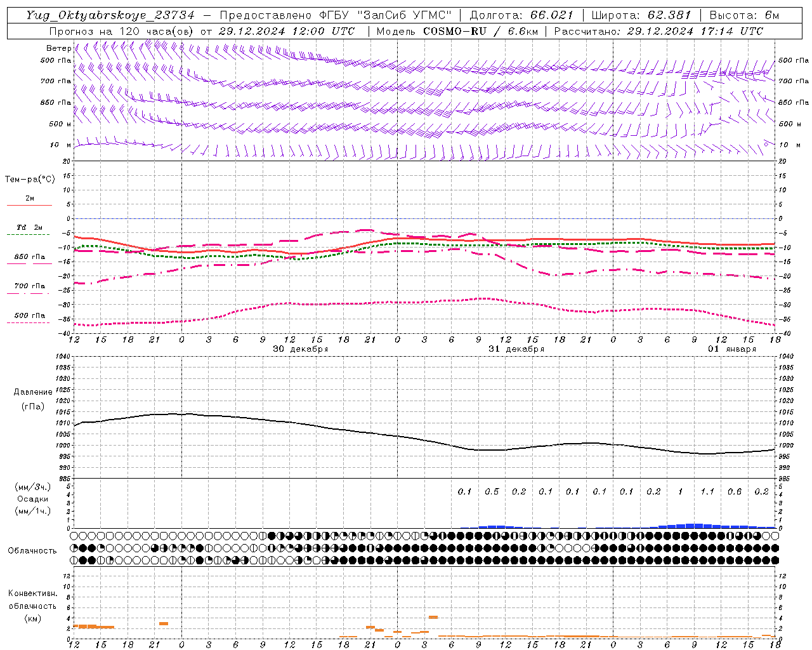Click the latitude value Широта: 62.381
The height and width of the screenshot is (650, 812).
click(x=641, y=15)
